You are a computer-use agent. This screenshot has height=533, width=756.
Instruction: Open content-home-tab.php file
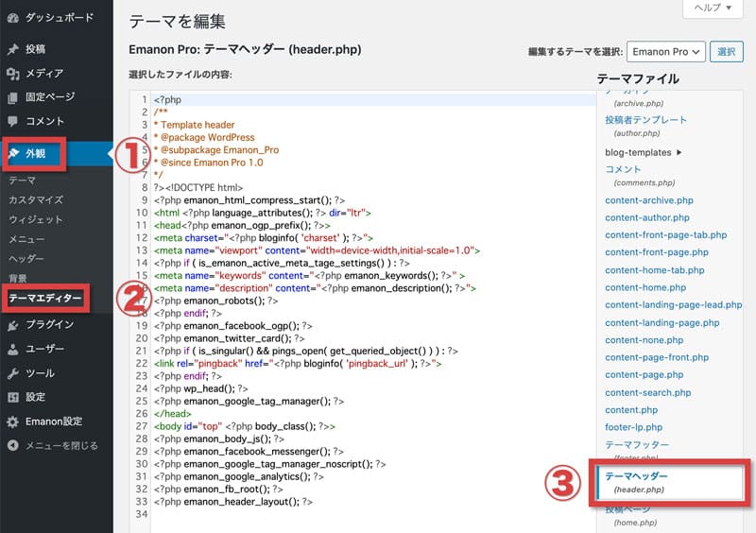point(654,270)
